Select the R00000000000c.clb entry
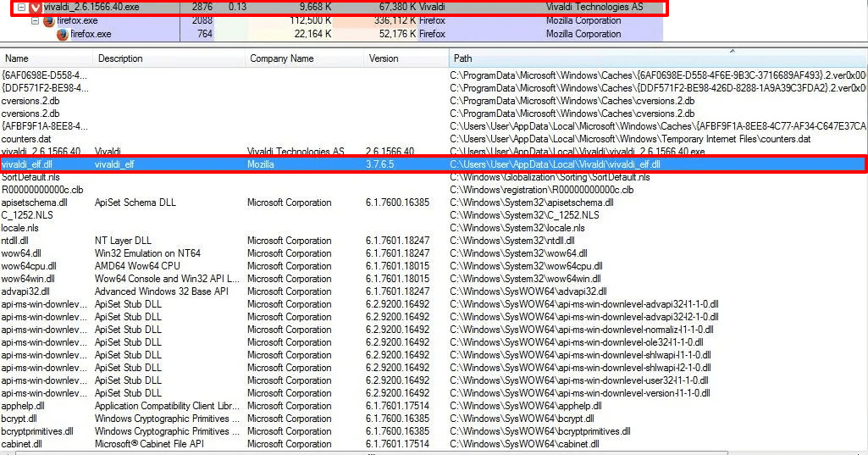Viewport: 868px width, 455px height. [434, 190]
